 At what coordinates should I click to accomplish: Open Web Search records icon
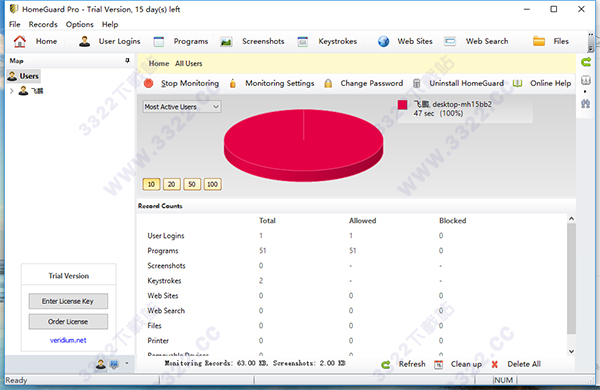(x=450, y=41)
